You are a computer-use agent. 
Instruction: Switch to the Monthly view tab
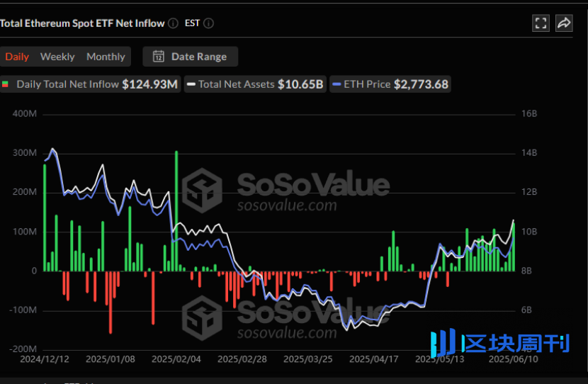[x=106, y=57]
